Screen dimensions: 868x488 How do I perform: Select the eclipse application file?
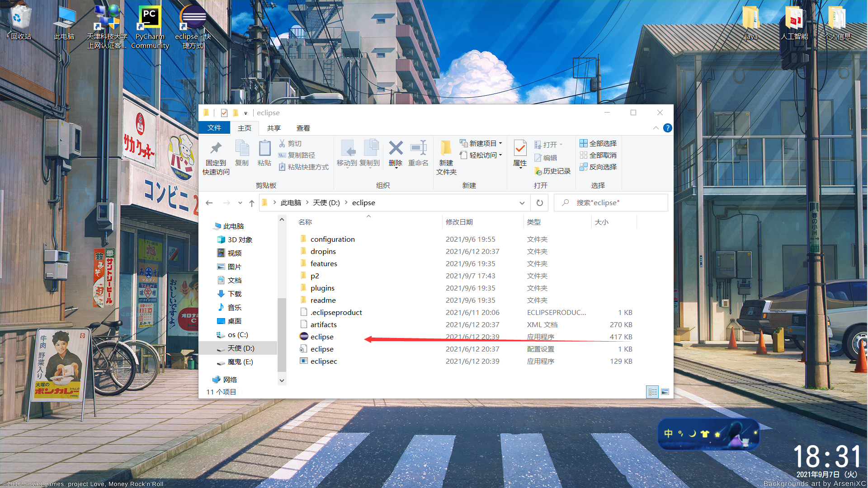(322, 337)
